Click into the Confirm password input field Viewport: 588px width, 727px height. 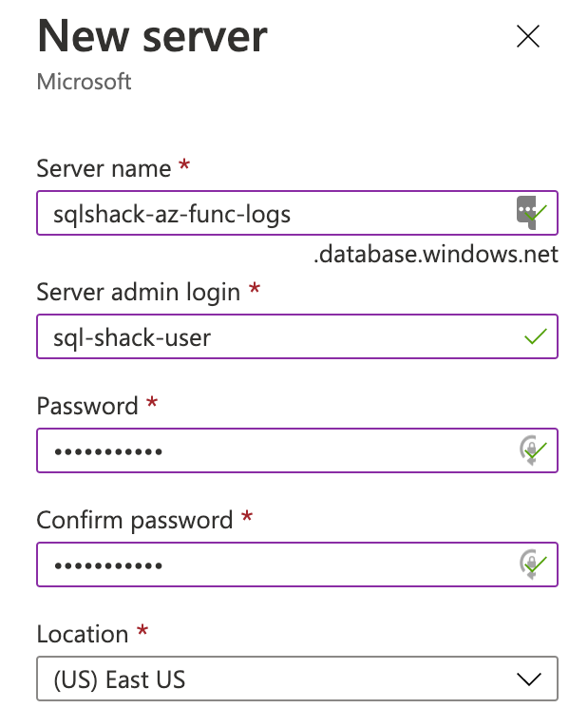pos(266,564)
